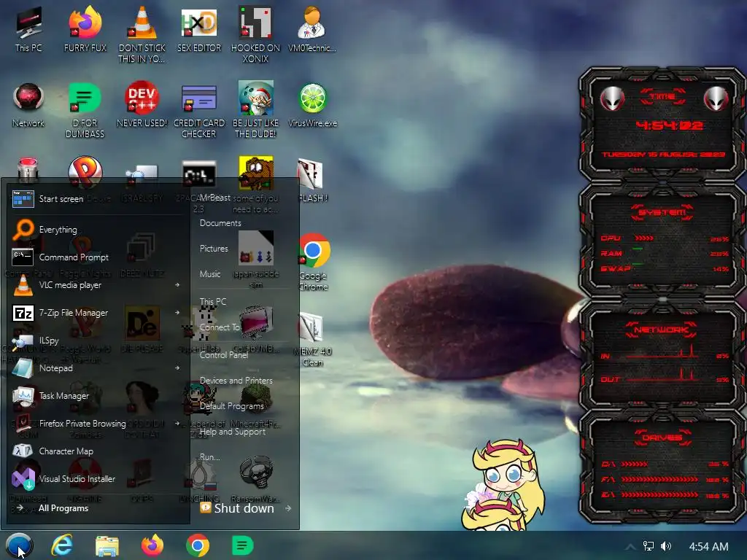Click the cartoon blonde girl desktop mascot
This screenshot has width=747, height=560.
tap(503, 484)
